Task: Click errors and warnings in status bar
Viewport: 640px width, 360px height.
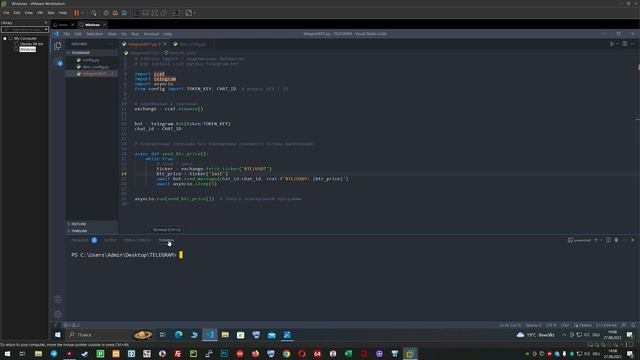Action: click(x=71, y=325)
